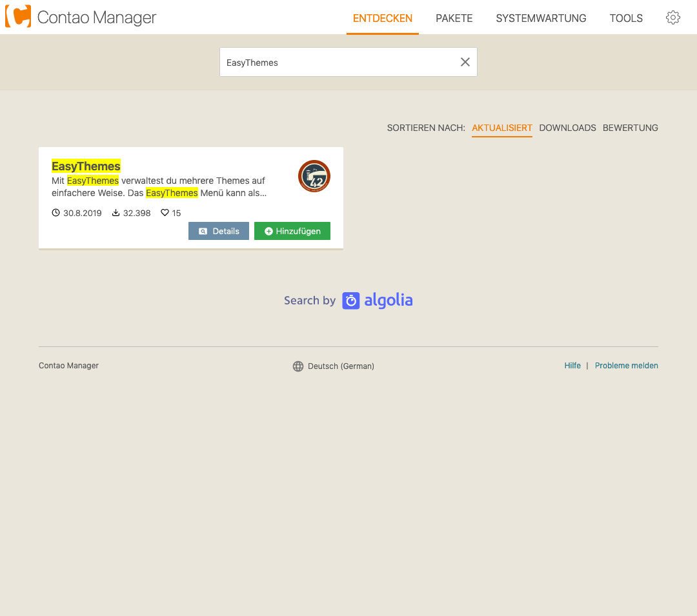Click the Contao Manager header title
Viewport: 697px width, 616px height.
pos(96,17)
